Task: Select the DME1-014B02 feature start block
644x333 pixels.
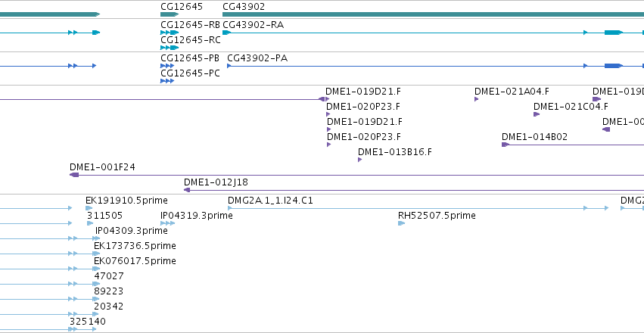Action: (506, 145)
